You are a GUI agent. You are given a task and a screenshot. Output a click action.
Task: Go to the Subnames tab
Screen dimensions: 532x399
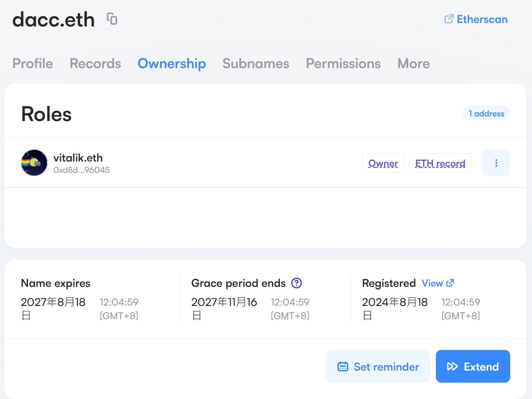pyautogui.click(x=255, y=63)
